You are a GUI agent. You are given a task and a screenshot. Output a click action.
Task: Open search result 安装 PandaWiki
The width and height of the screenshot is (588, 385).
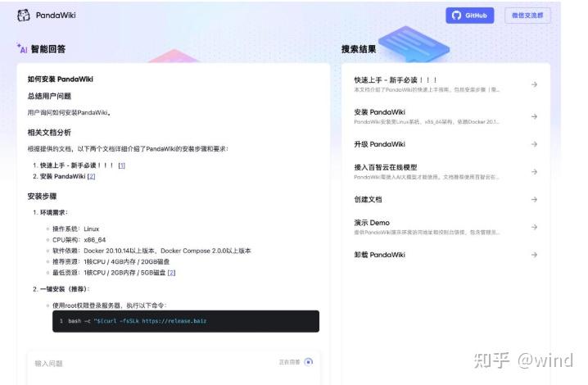click(446, 116)
